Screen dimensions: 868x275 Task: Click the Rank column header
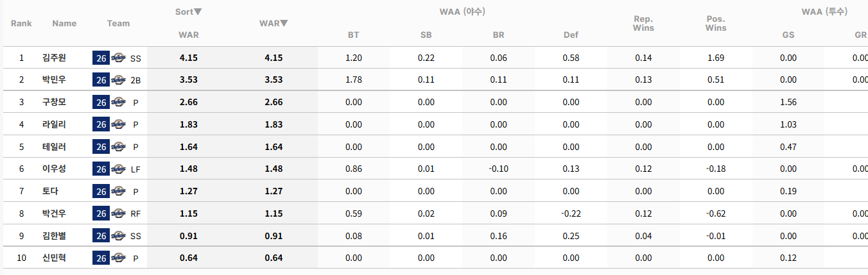[x=21, y=23]
